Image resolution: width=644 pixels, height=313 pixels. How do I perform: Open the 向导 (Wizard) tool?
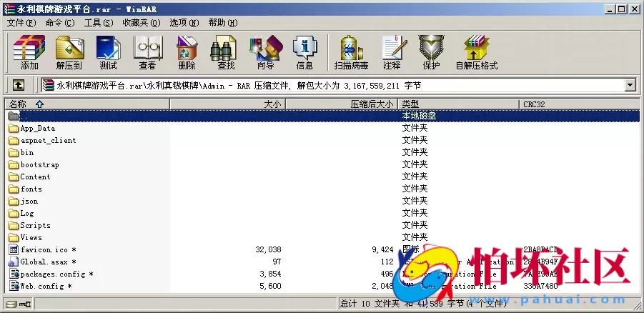(266, 53)
